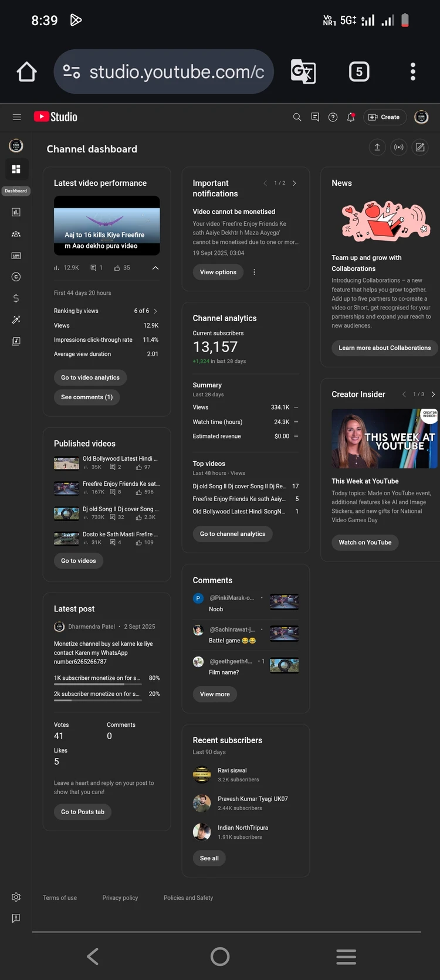This screenshot has height=980, width=440.
Task: Open Earn dollar icon in sidebar
Action: pyautogui.click(x=16, y=298)
